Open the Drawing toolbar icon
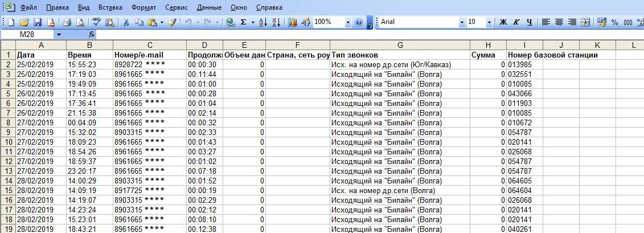Screen dimensions: 644x233 point(306,23)
